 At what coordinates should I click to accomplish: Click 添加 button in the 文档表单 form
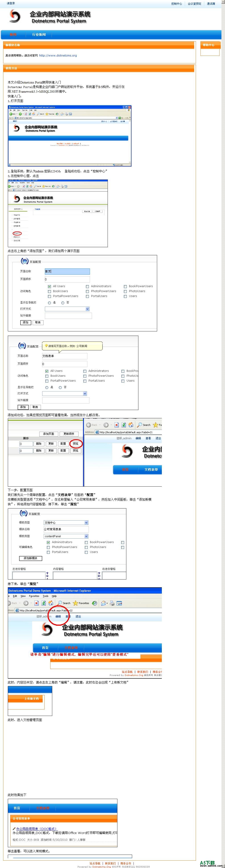click(23, 407)
